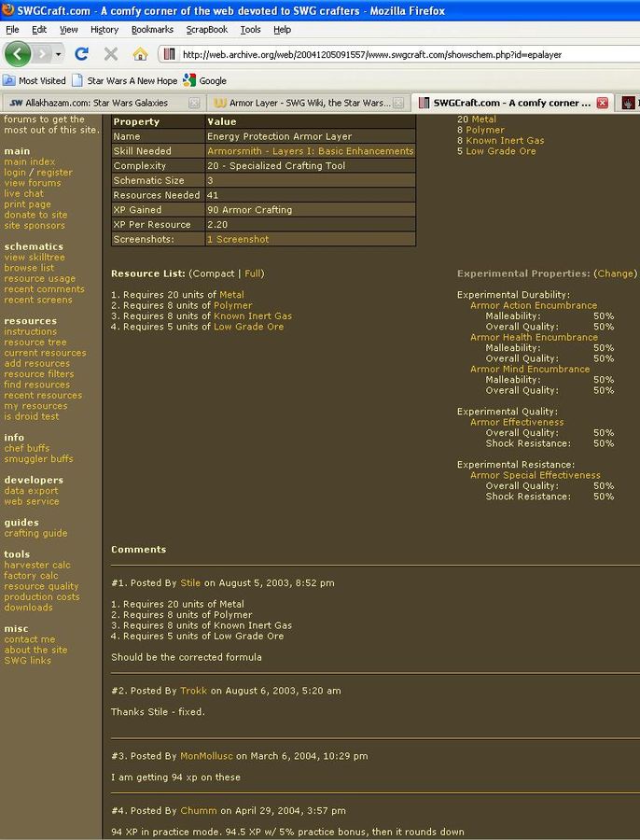Switch resource list to Compact view
This screenshot has height=840, width=640.
tap(215, 273)
